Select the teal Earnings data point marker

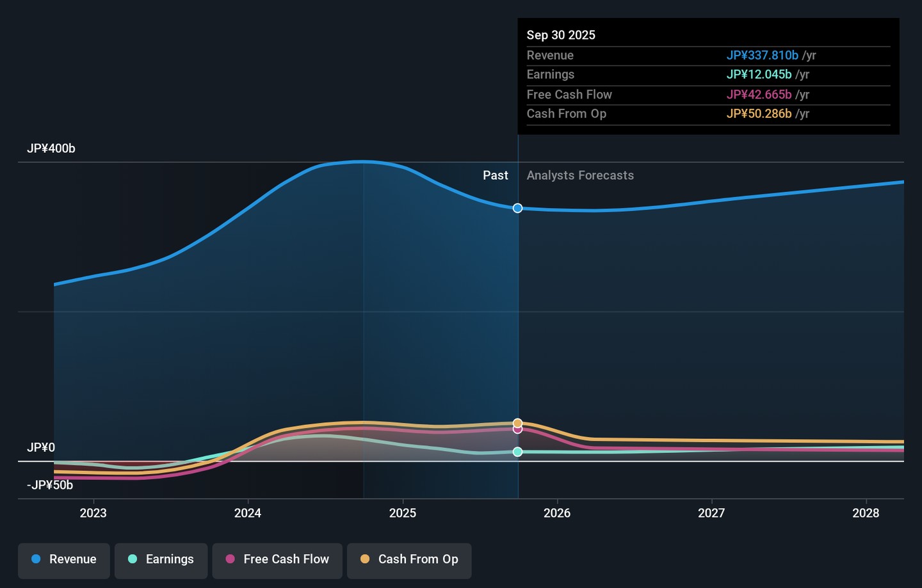pos(517,452)
